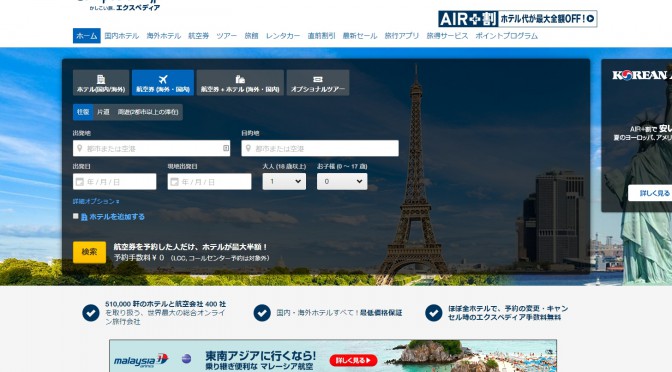Click the ticket icon on the オプショナルツアー tab
This screenshot has height=372, width=672.
[318, 79]
